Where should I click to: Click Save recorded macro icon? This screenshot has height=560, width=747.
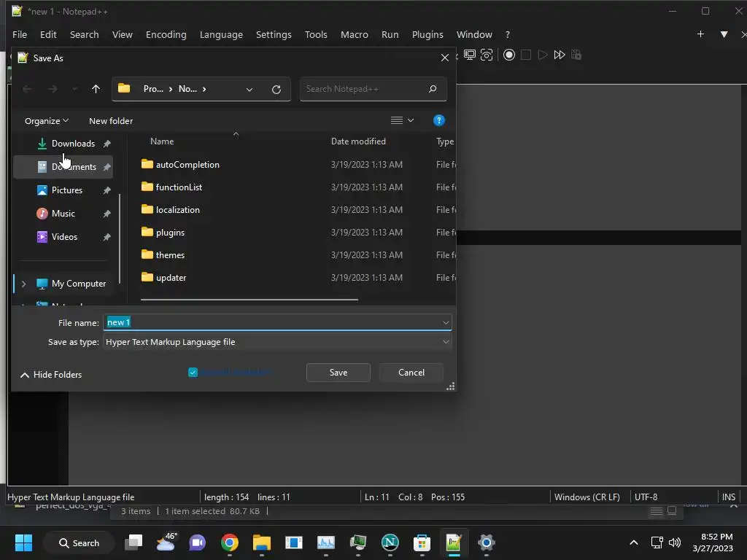coord(576,55)
